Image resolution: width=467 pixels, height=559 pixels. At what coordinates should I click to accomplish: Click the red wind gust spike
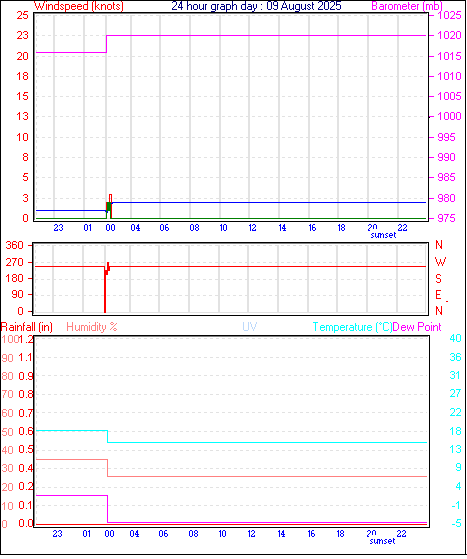111,197
